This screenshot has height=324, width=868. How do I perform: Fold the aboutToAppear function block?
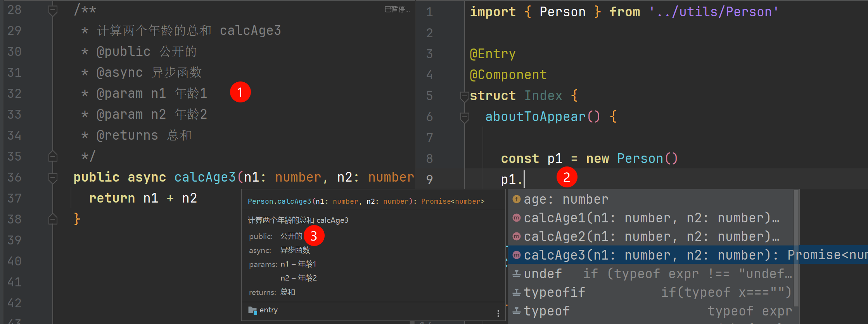coord(464,117)
